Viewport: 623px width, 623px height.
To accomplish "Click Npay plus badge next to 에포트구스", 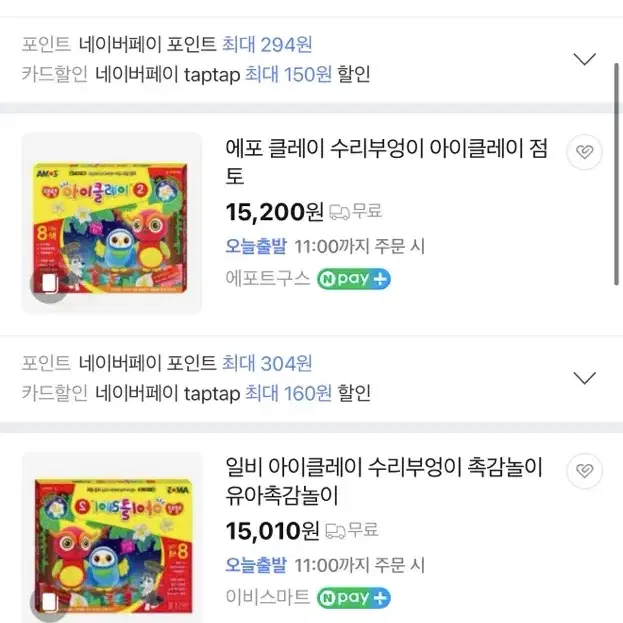I will pyautogui.click(x=354, y=279).
